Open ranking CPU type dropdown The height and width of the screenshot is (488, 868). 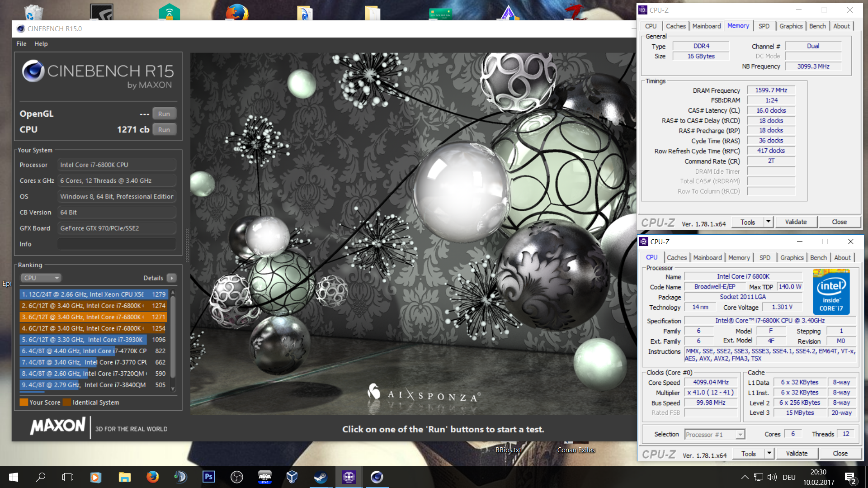pos(41,278)
